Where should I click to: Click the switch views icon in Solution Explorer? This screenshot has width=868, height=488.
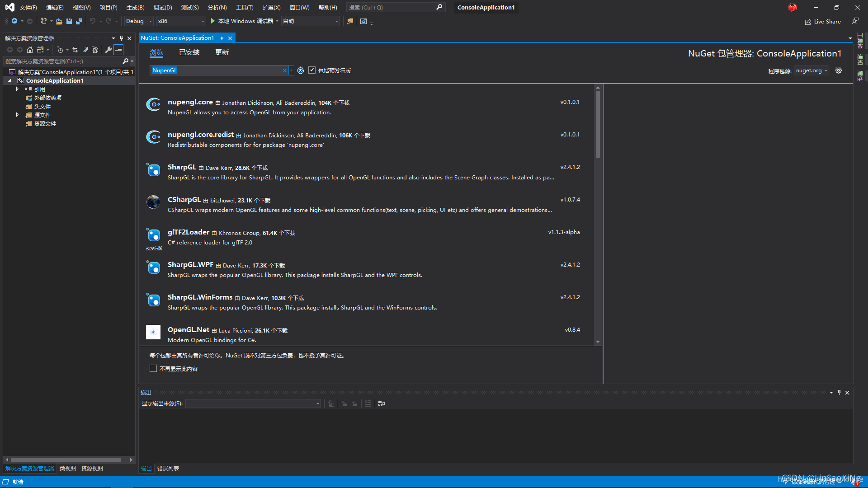click(40, 50)
